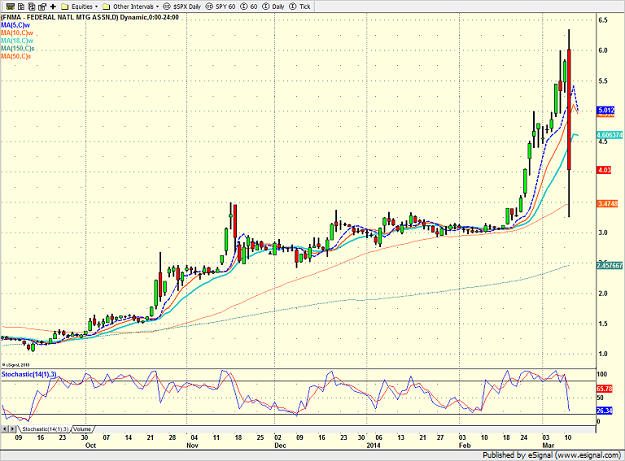Click the MA(5,C)w legend label
This screenshot has width=625, height=461.
tap(16, 25)
